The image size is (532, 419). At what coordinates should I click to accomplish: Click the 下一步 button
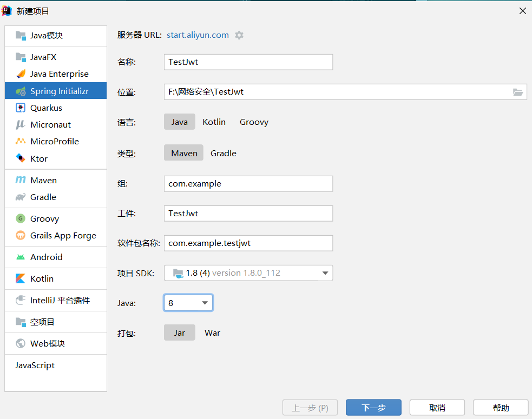373,407
